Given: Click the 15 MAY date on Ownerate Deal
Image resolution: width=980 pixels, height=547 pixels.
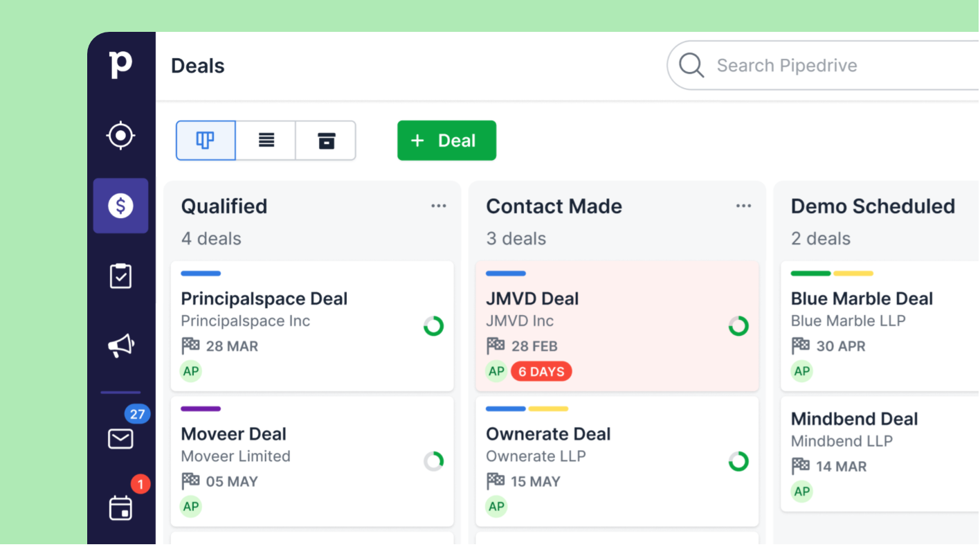Looking at the screenshot, I should point(536,482).
